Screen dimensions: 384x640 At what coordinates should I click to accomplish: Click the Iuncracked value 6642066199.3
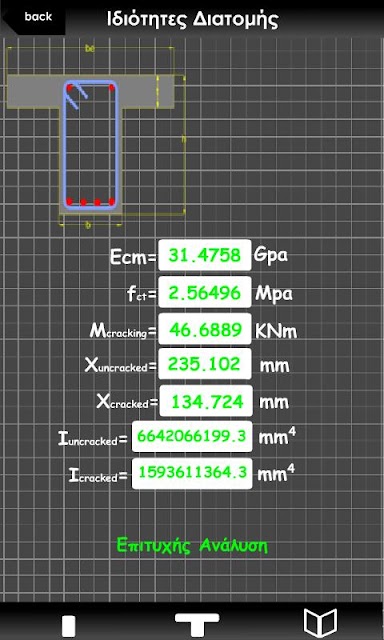pos(192,436)
